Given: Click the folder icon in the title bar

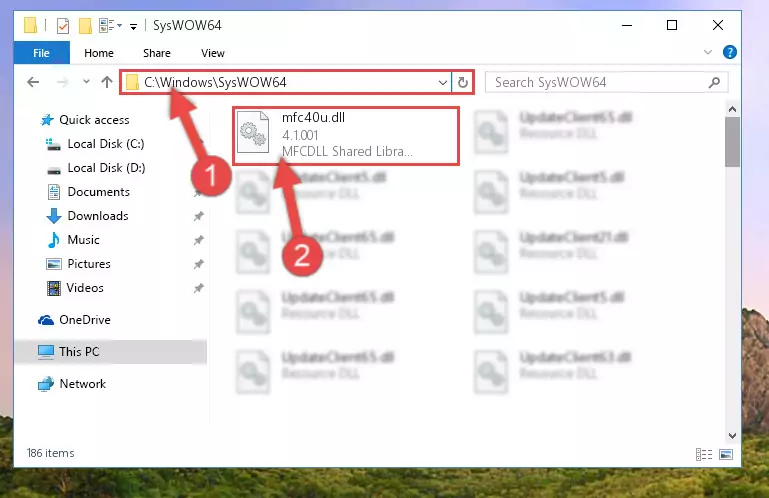Looking at the screenshot, I should point(30,25).
